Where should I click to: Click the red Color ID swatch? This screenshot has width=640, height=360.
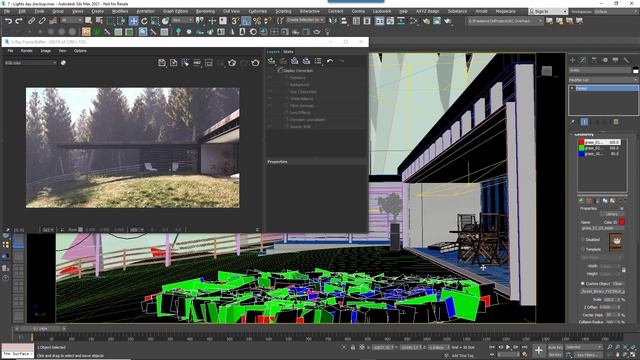(622, 222)
